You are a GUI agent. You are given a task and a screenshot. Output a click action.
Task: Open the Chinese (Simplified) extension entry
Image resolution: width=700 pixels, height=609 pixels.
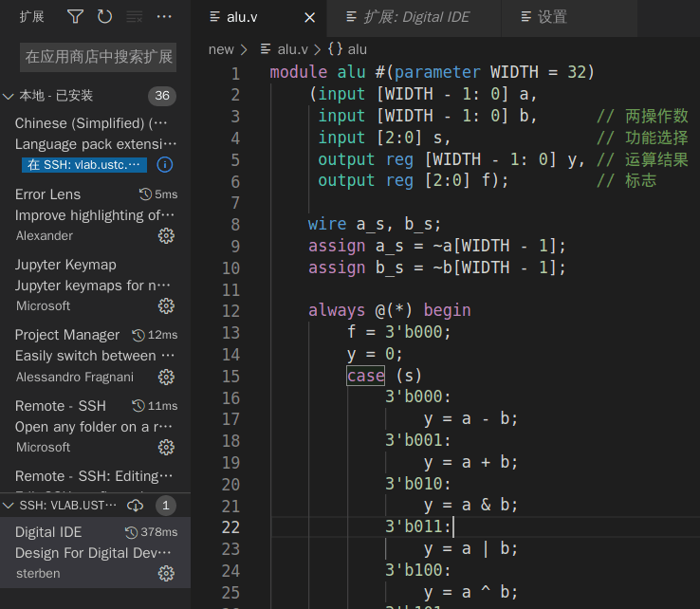pyautogui.click(x=95, y=144)
